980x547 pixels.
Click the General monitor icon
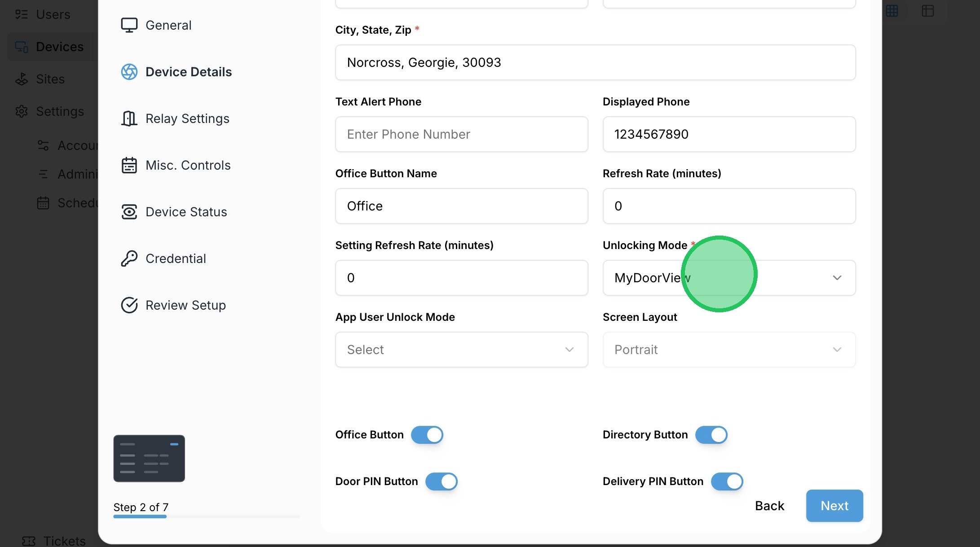tap(129, 25)
